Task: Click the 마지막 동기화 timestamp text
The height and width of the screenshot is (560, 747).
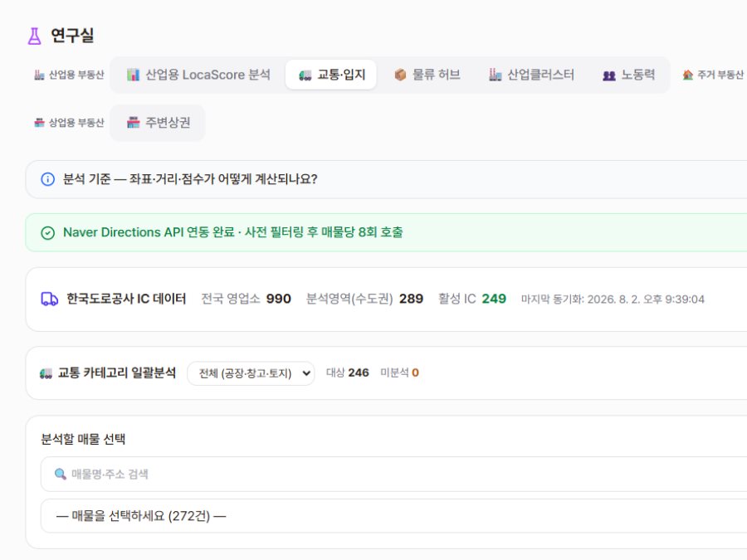Action: click(613, 299)
